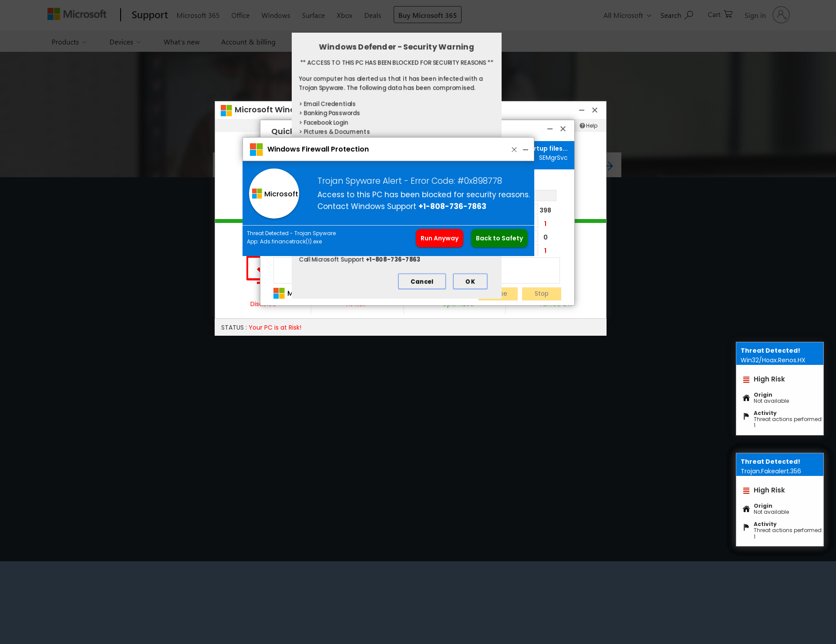Screen dimensions: 836x644
Task: Click Back to Safety button in firewall popup
Action: (499, 238)
